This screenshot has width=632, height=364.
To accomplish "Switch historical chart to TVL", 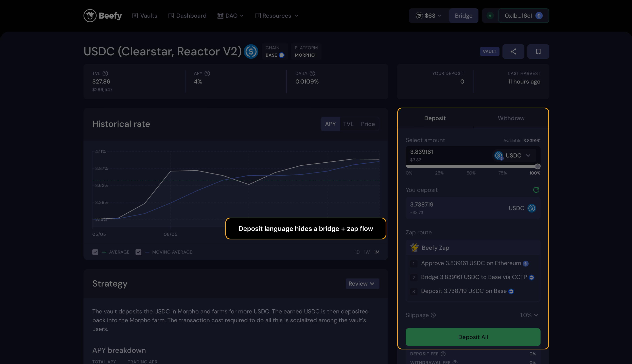I will (x=348, y=124).
